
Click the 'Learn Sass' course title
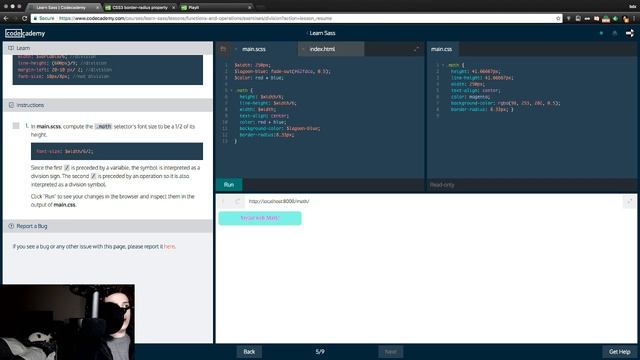click(x=322, y=33)
